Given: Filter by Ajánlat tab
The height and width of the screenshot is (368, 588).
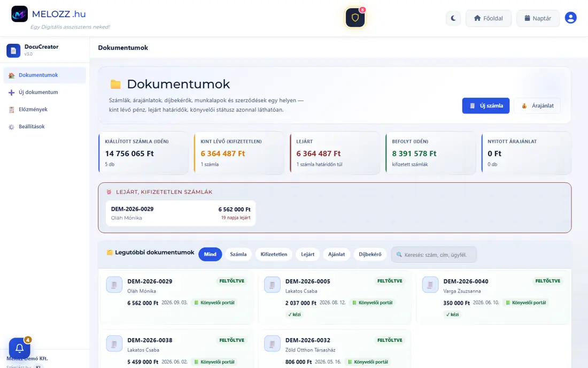Looking at the screenshot, I should (336, 254).
